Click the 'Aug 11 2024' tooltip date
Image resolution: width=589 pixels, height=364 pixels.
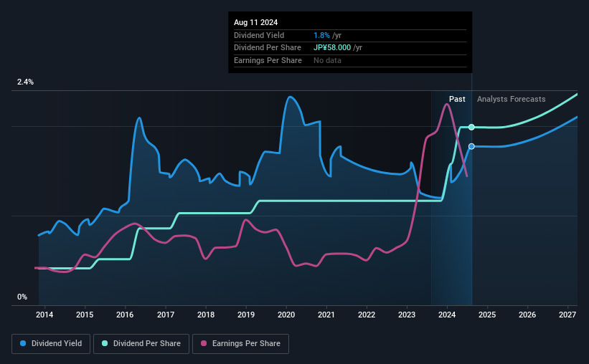click(x=256, y=22)
